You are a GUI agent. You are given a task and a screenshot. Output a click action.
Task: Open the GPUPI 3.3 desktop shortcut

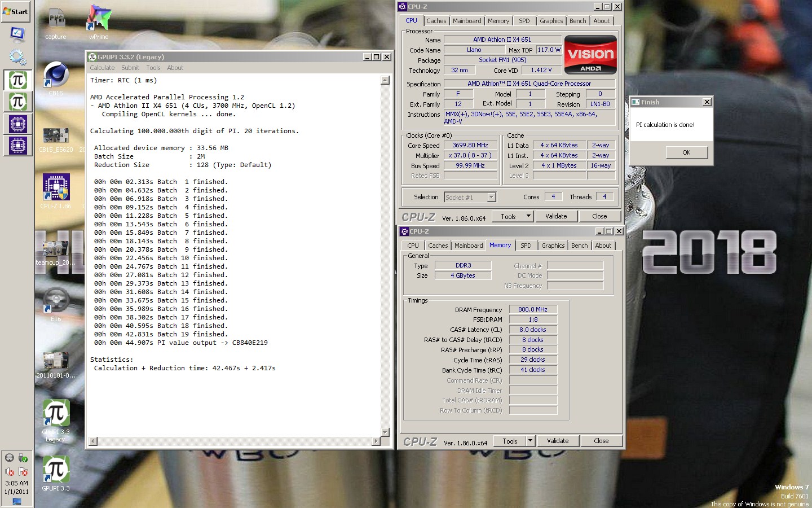tap(56, 474)
